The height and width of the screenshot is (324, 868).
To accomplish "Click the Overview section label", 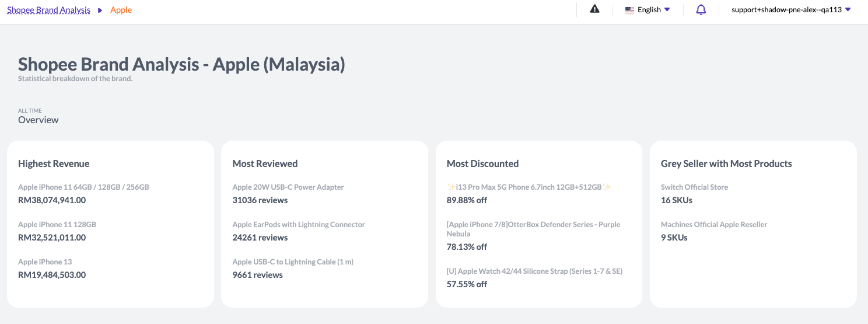I will click(38, 120).
